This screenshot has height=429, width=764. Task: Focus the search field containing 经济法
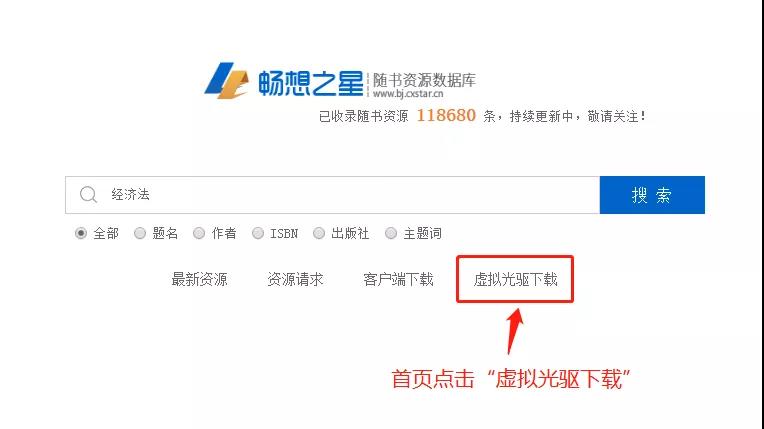[333, 195]
